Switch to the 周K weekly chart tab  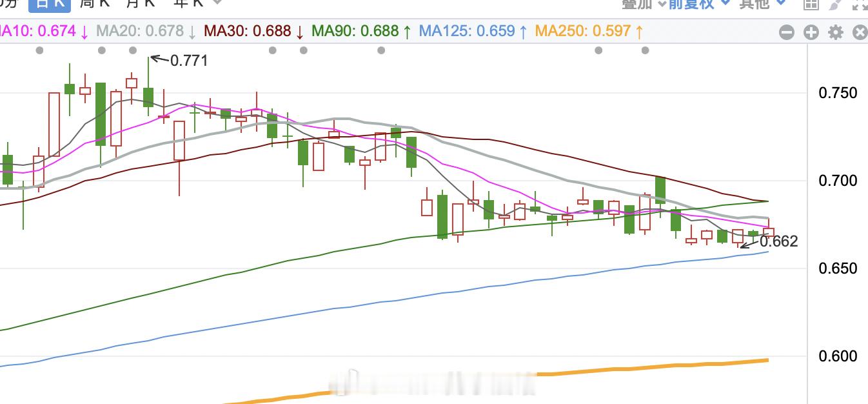94,3
